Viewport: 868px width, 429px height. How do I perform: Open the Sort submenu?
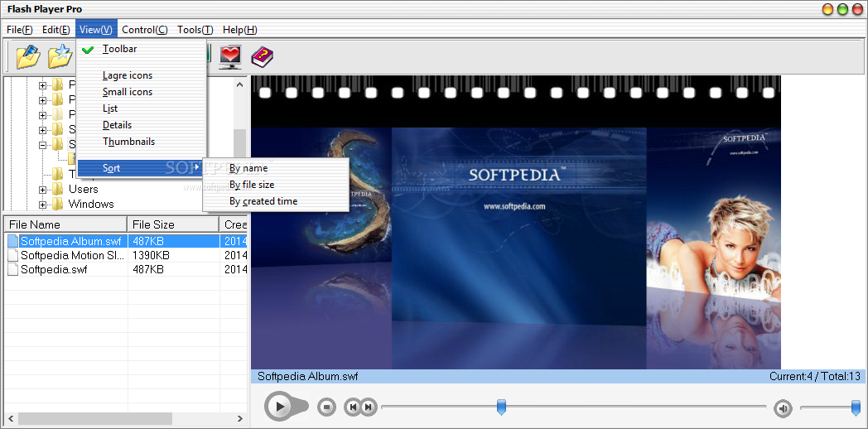[141, 168]
